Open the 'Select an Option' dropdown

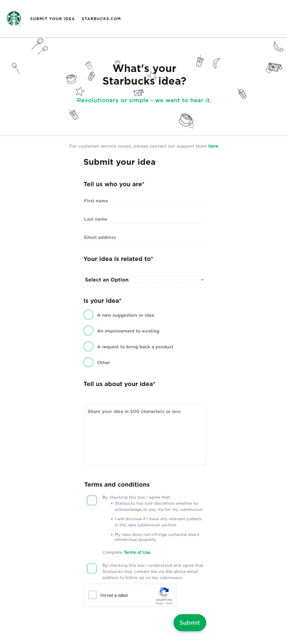(x=144, y=280)
